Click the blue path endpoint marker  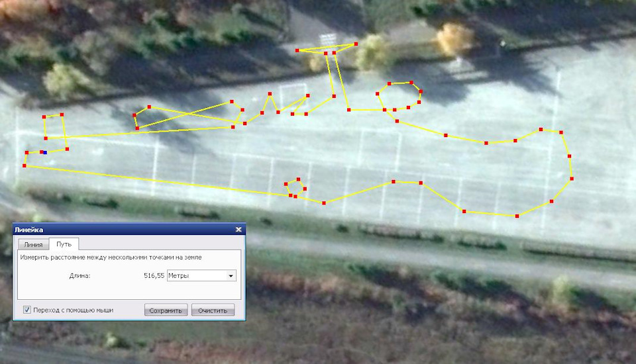(x=45, y=152)
